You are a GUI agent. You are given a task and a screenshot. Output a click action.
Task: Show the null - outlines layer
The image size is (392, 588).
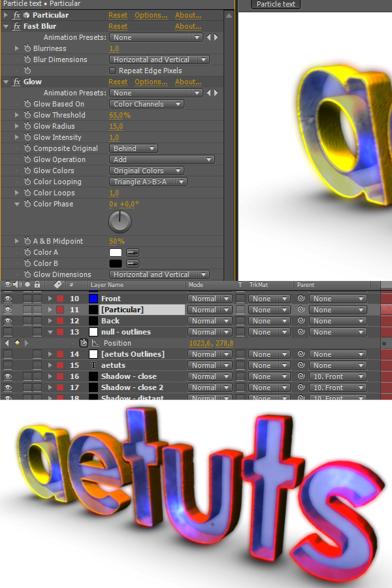click(x=8, y=332)
